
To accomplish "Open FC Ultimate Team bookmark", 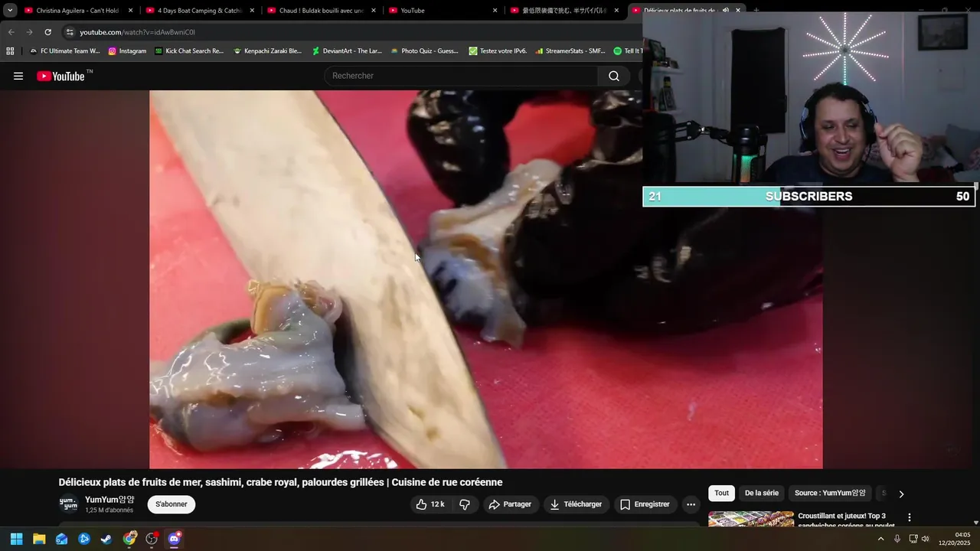I will 64,51.
